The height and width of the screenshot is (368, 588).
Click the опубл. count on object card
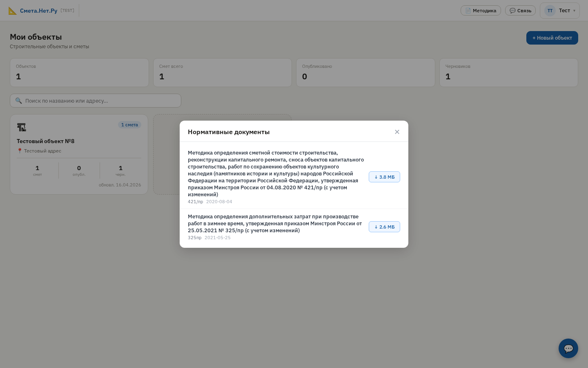pyautogui.click(x=79, y=171)
